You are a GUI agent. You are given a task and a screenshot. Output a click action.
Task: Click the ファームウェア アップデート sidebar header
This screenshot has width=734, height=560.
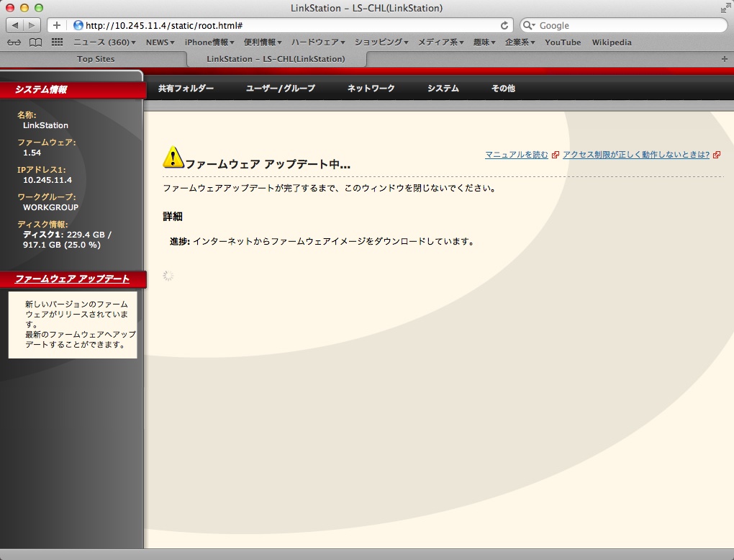coord(72,279)
